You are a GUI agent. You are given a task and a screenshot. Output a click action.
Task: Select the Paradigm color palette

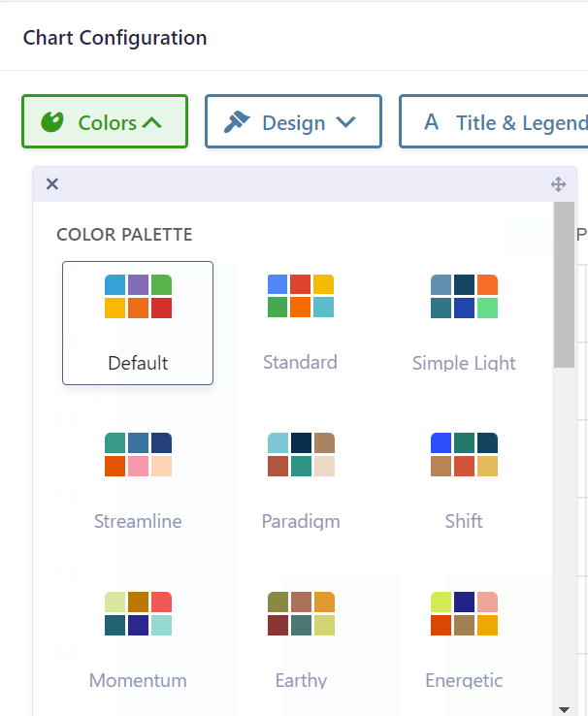pos(301,481)
